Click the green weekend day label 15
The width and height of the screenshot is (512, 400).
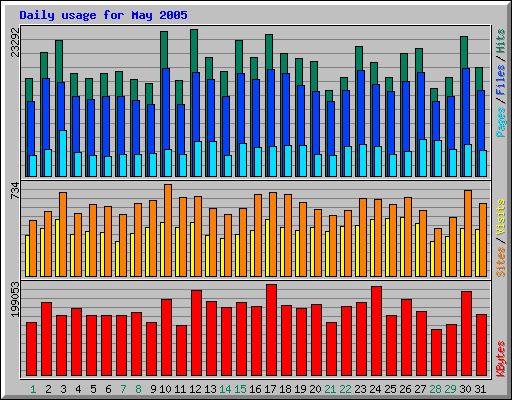pyautogui.click(x=240, y=389)
